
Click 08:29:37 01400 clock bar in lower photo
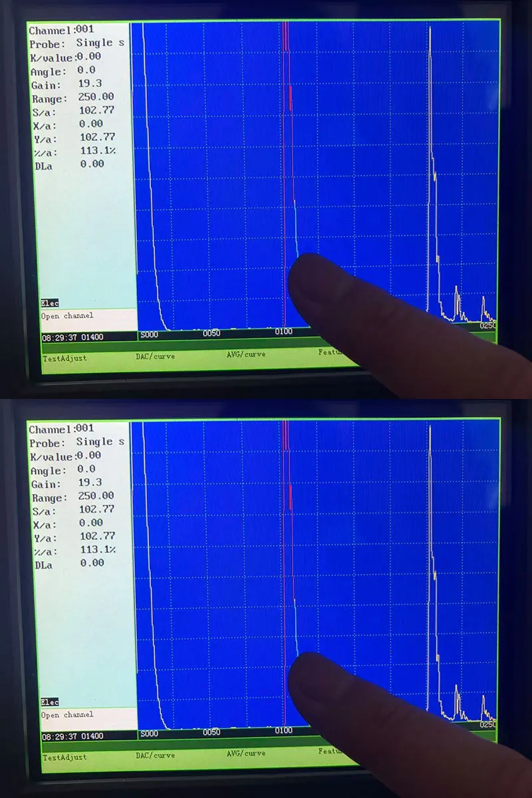(72, 736)
